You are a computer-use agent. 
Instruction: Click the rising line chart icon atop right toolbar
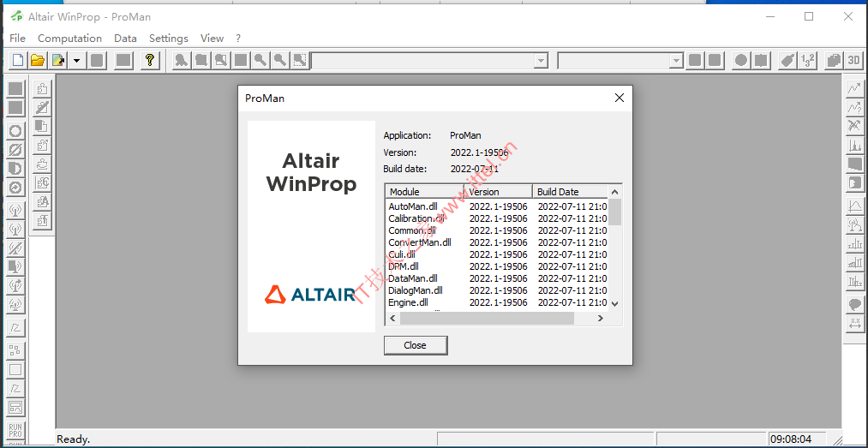click(855, 88)
